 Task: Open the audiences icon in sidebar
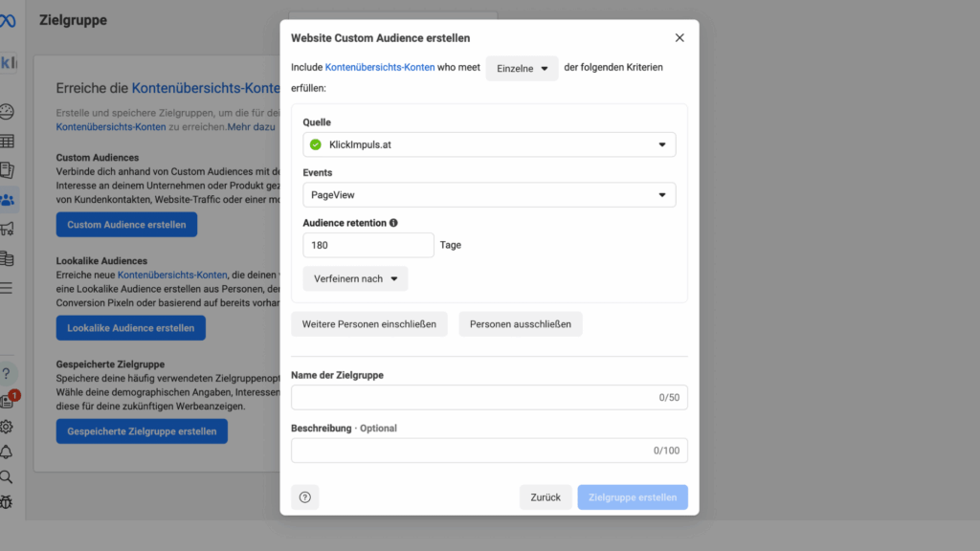[8, 200]
